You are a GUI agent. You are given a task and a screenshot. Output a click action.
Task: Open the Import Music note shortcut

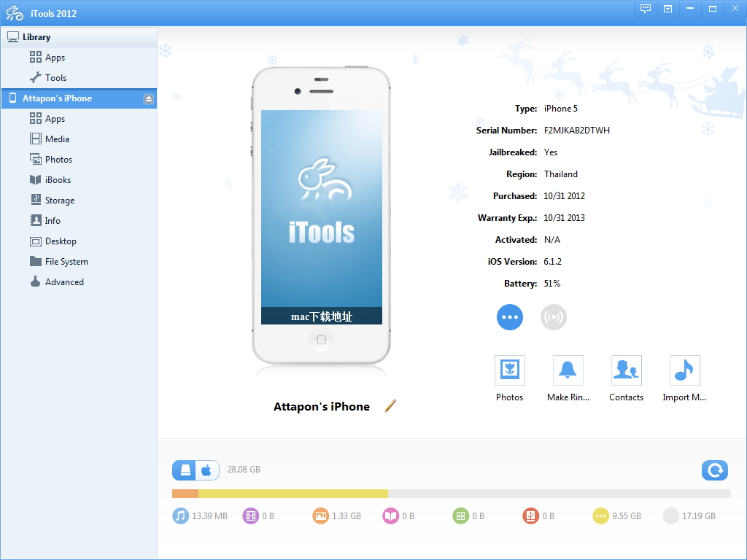click(684, 370)
